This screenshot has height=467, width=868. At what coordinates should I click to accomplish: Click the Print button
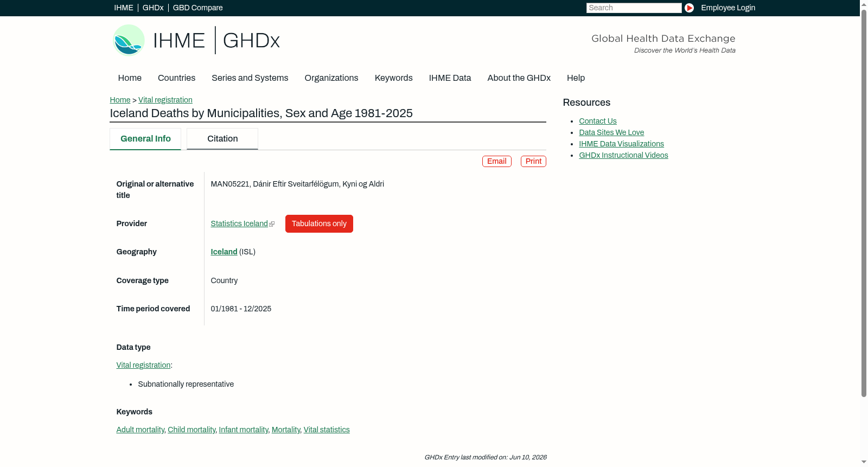point(533,162)
